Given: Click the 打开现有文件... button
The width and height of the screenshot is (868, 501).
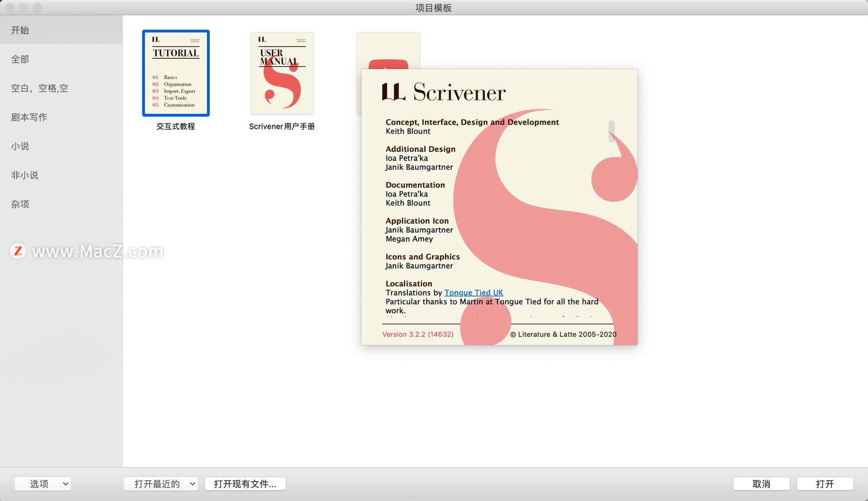Looking at the screenshot, I should tap(245, 484).
